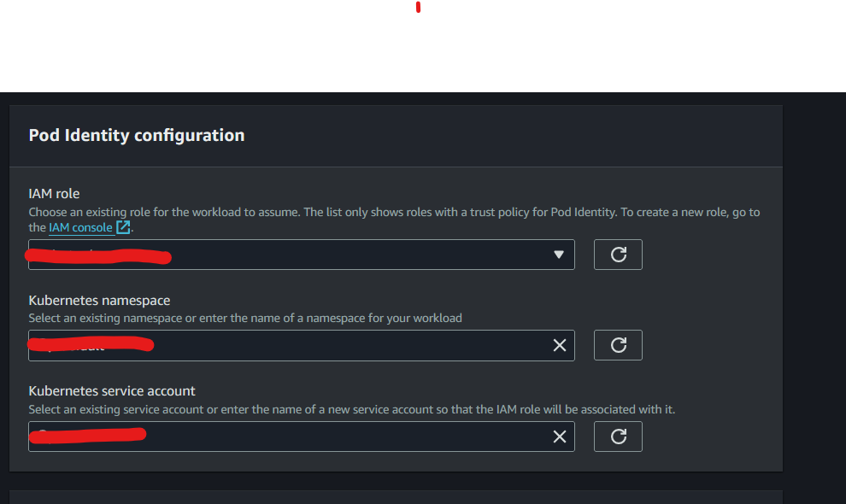846x504 pixels.
Task: Refresh the Kubernetes service account list
Action: [618, 436]
